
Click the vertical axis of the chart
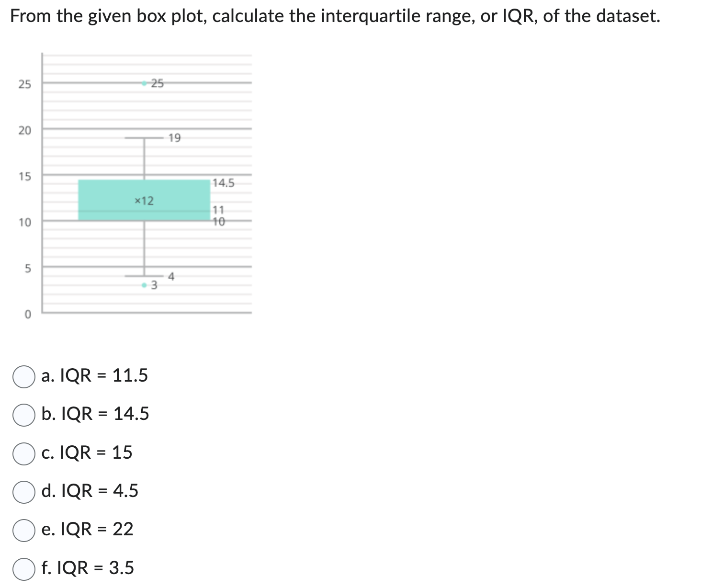pyautogui.click(x=43, y=192)
